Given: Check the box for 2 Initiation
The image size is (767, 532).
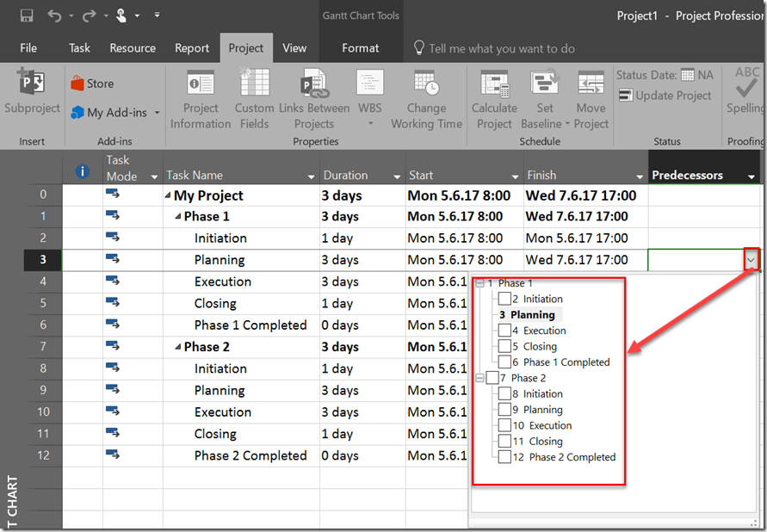Looking at the screenshot, I should click(504, 299).
